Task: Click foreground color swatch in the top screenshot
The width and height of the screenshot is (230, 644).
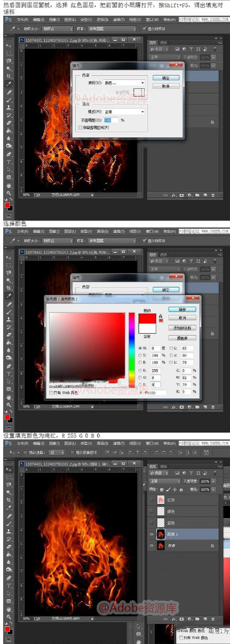Action: [7, 206]
